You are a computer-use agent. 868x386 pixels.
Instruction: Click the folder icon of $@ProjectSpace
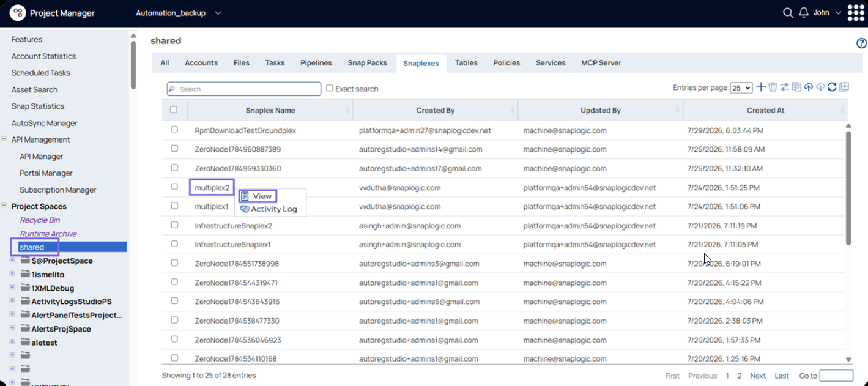[x=25, y=261]
